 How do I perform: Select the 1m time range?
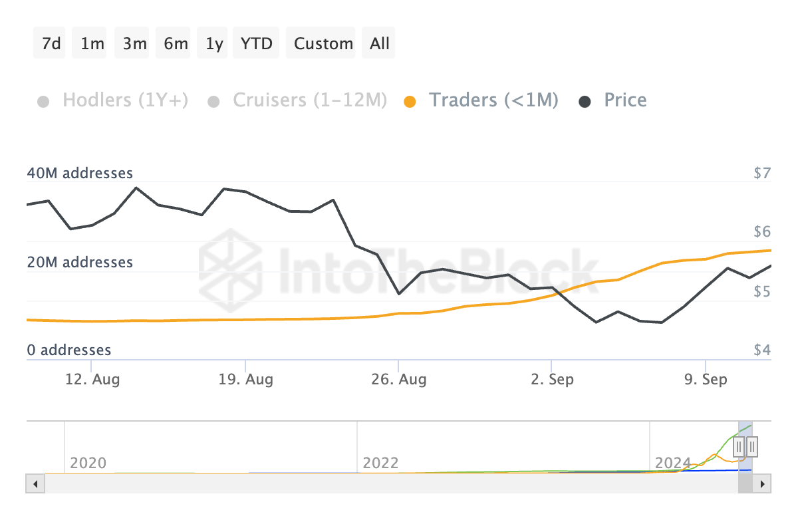click(92, 44)
